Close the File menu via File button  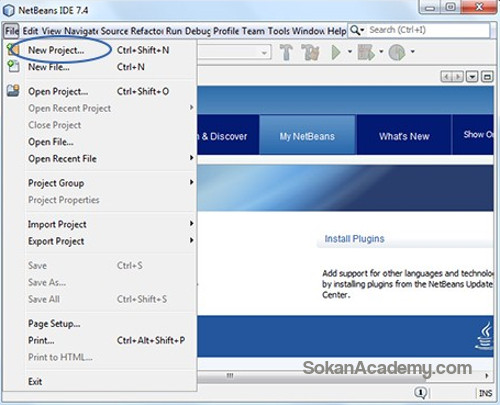11,31
